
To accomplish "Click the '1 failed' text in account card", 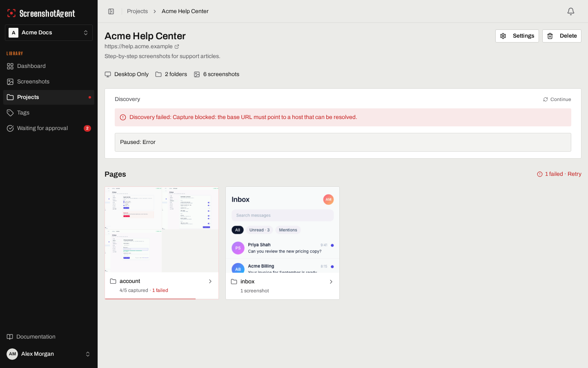I will tap(160, 290).
